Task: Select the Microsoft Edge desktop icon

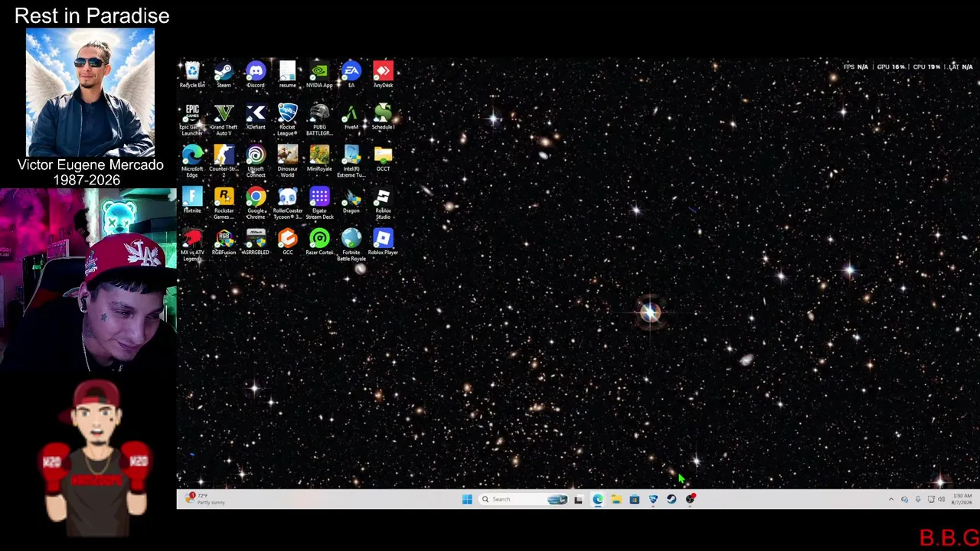Action: (192, 162)
